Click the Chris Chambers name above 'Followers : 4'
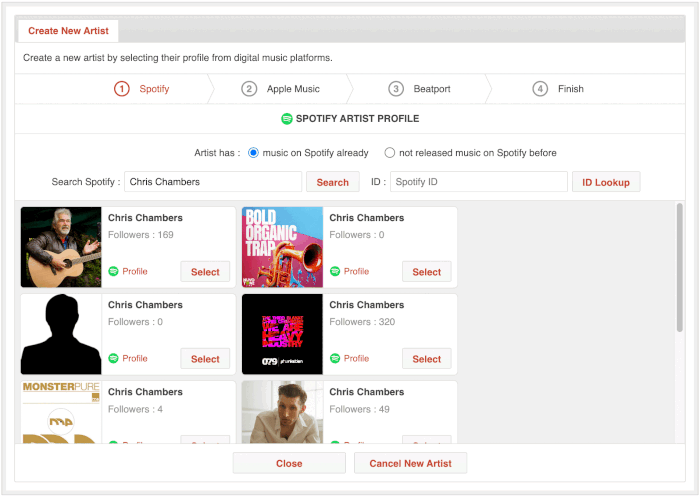 pyautogui.click(x=145, y=392)
